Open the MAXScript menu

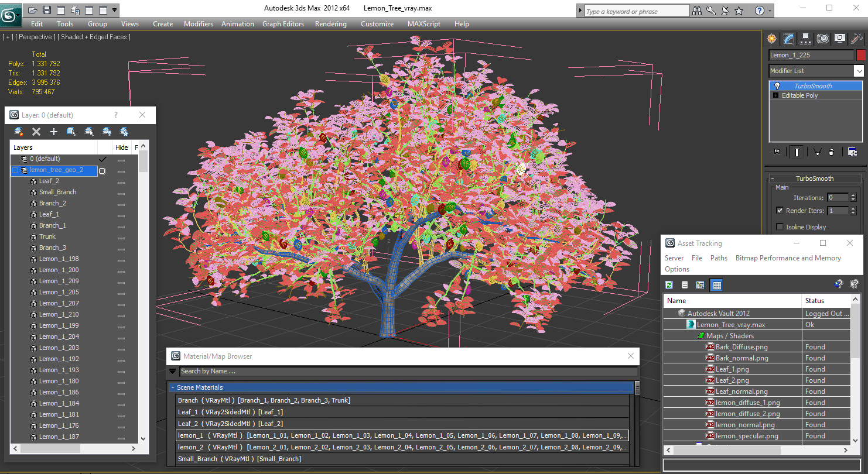click(x=423, y=24)
